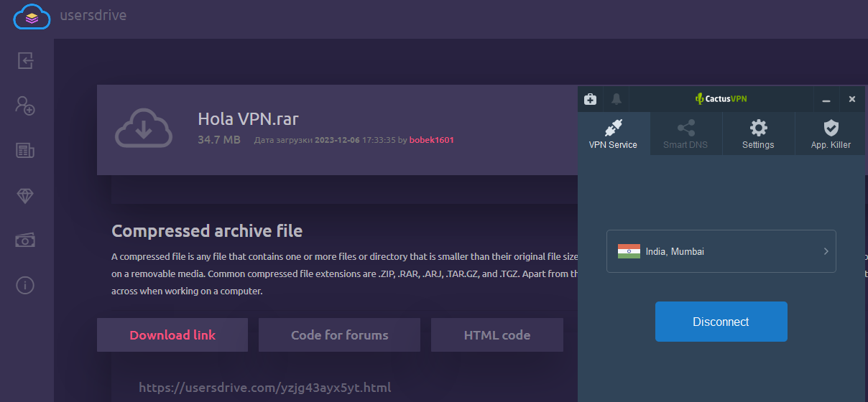Open the money icon in sidebar
This screenshot has height=402, width=868.
click(x=26, y=240)
